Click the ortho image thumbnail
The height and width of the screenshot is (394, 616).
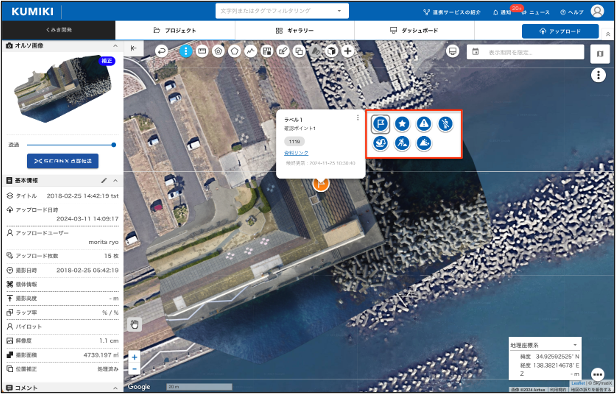63,90
